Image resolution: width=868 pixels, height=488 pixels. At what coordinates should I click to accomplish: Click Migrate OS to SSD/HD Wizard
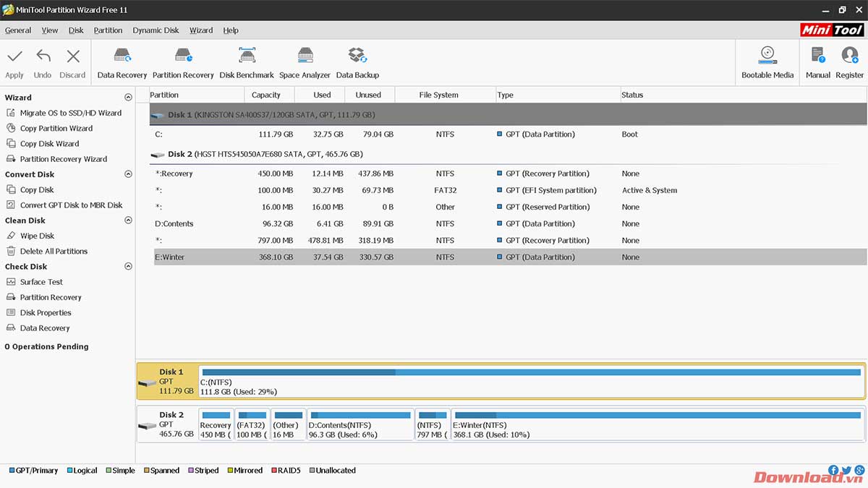click(x=70, y=113)
